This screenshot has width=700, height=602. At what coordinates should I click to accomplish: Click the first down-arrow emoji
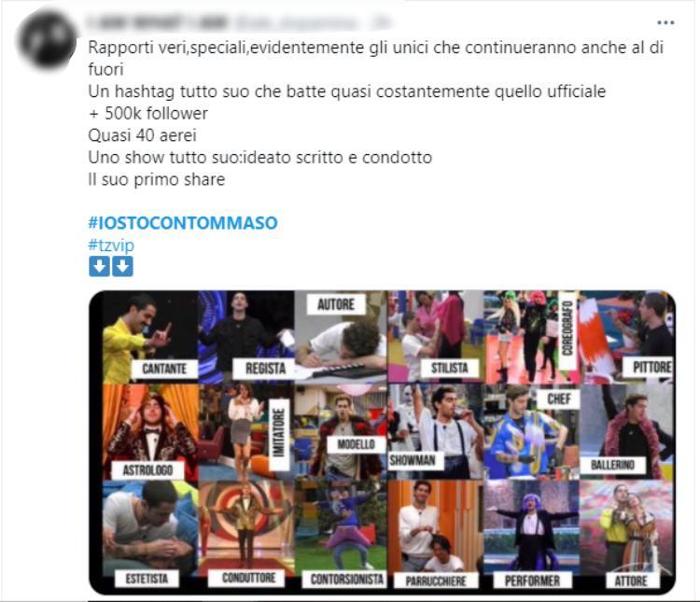click(99, 267)
